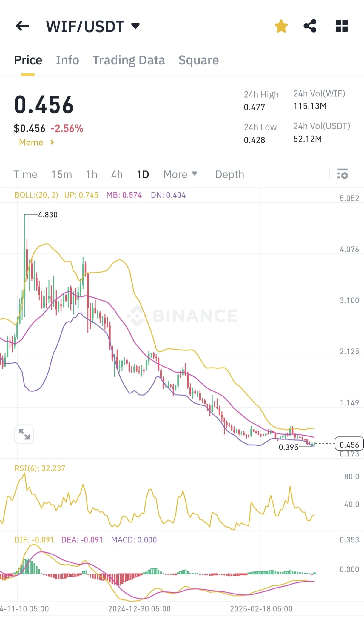Tap the DIF: -0.091 MACD label
This screenshot has width=364, height=618.
pyautogui.click(x=34, y=539)
